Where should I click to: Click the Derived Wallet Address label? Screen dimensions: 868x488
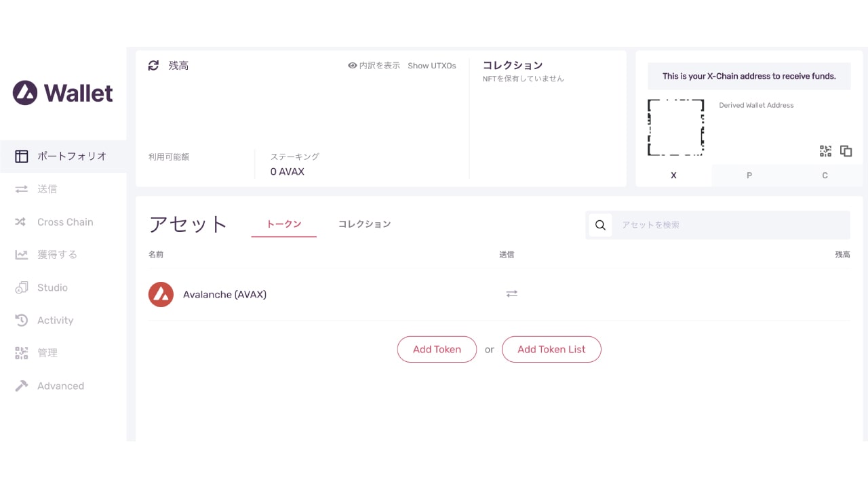pos(756,105)
